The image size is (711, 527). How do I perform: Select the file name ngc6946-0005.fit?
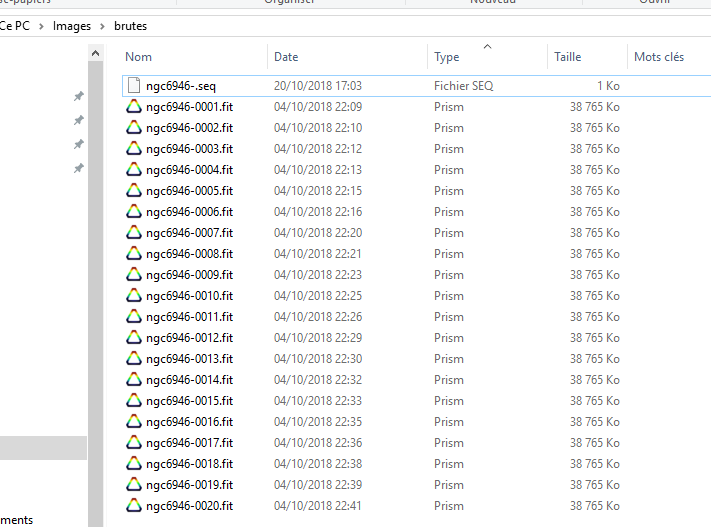click(x=190, y=190)
